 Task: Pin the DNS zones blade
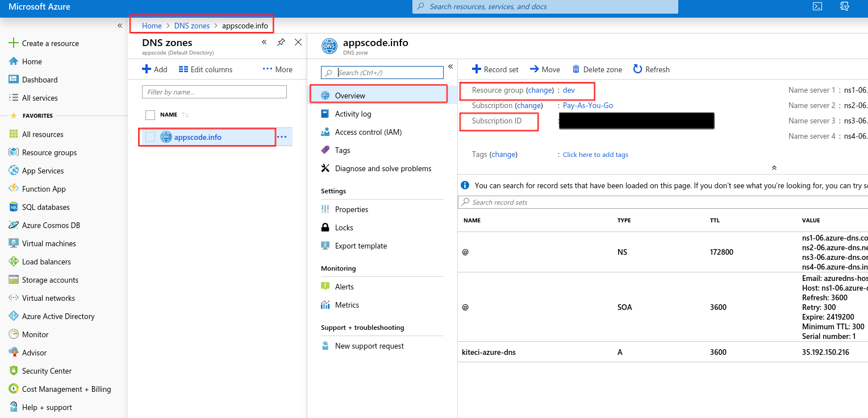point(281,42)
